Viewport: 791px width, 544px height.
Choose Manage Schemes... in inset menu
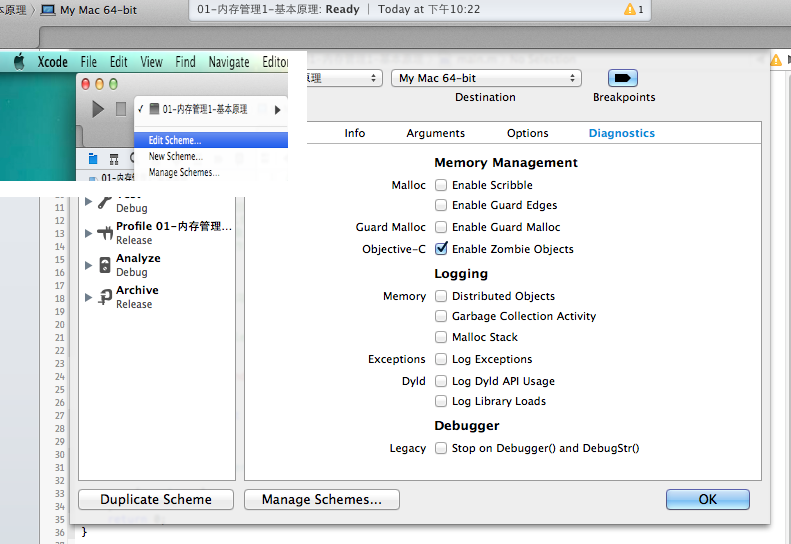211,173
